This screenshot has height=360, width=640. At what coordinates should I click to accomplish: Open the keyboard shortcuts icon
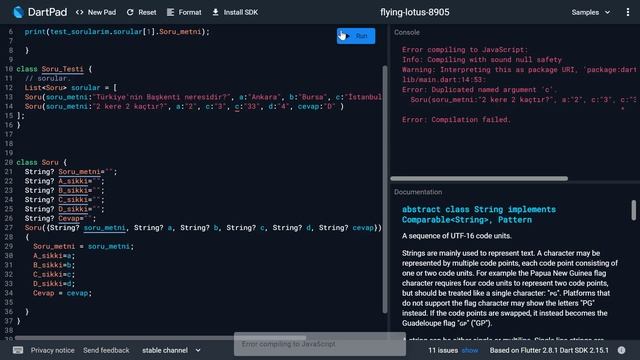(x=18, y=350)
